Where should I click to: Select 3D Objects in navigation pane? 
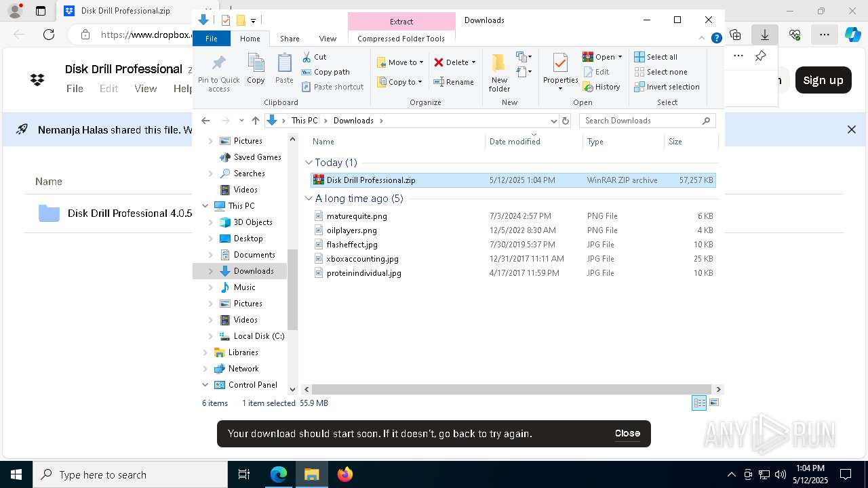pyautogui.click(x=253, y=222)
